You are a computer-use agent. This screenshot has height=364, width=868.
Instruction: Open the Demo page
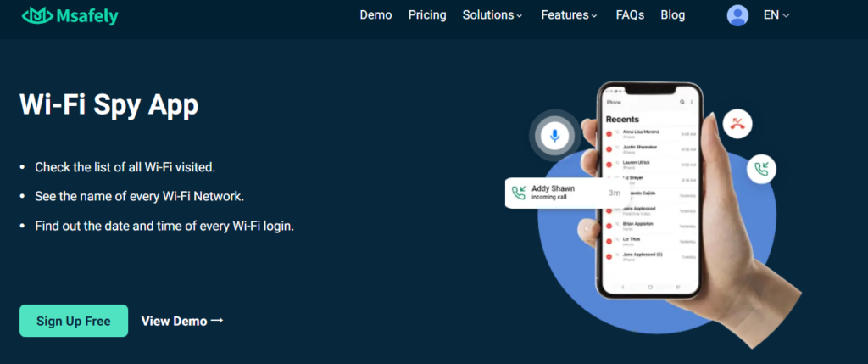(x=376, y=15)
